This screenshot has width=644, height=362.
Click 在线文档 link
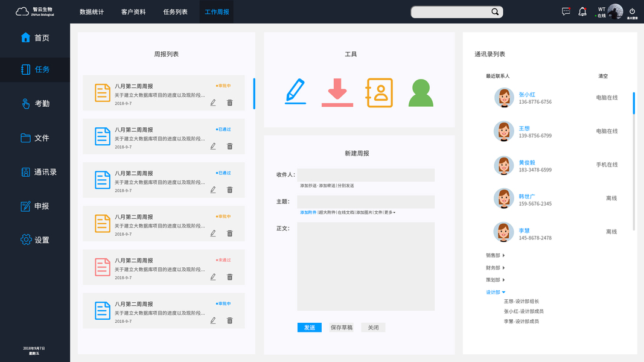click(x=345, y=212)
